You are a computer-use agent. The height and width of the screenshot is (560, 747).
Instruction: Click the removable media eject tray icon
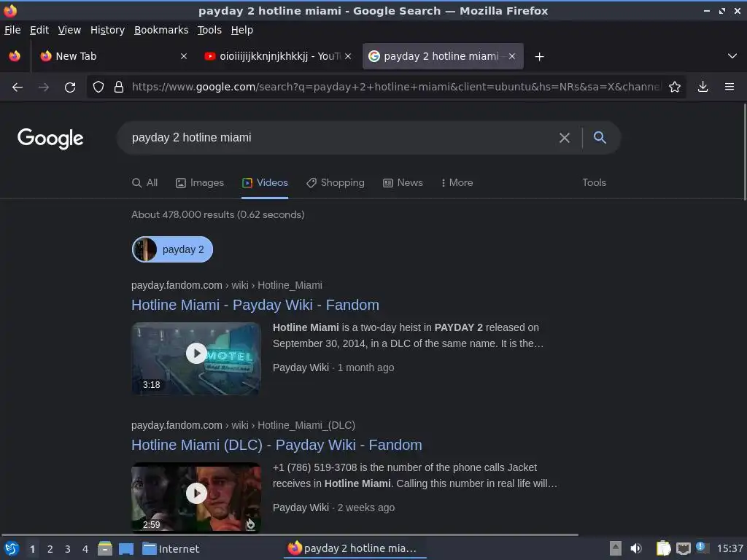(x=616, y=548)
